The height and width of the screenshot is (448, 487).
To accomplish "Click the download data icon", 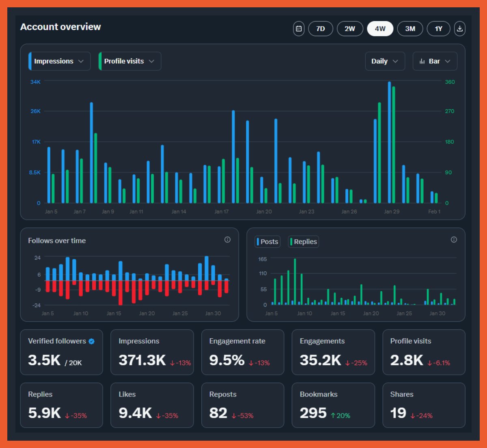I will click(x=459, y=29).
